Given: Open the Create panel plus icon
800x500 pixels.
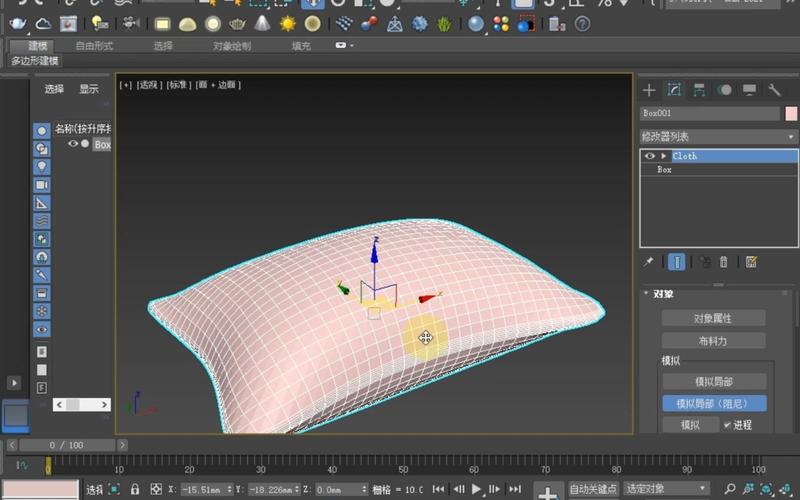Looking at the screenshot, I should (x=649, y=90).
